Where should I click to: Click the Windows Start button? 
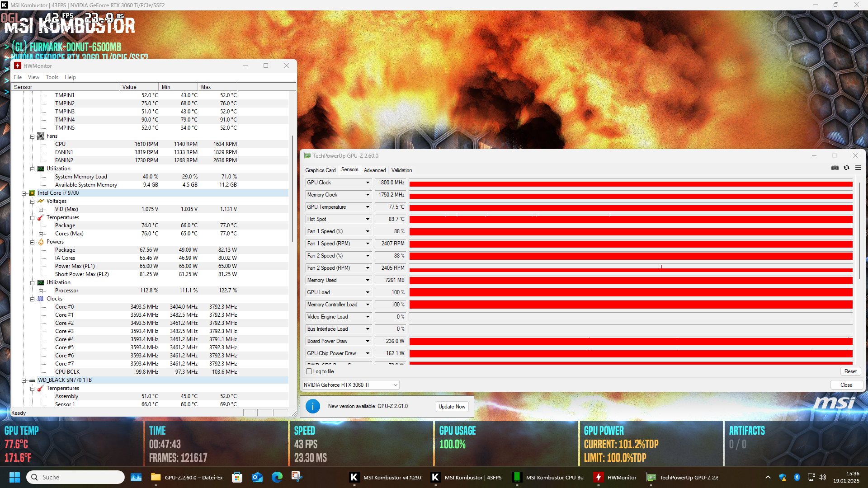click(14, 477)
